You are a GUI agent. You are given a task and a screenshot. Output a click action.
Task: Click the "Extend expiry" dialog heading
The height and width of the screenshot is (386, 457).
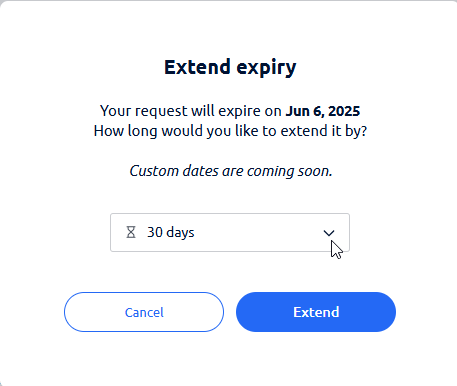pos(230,67)
